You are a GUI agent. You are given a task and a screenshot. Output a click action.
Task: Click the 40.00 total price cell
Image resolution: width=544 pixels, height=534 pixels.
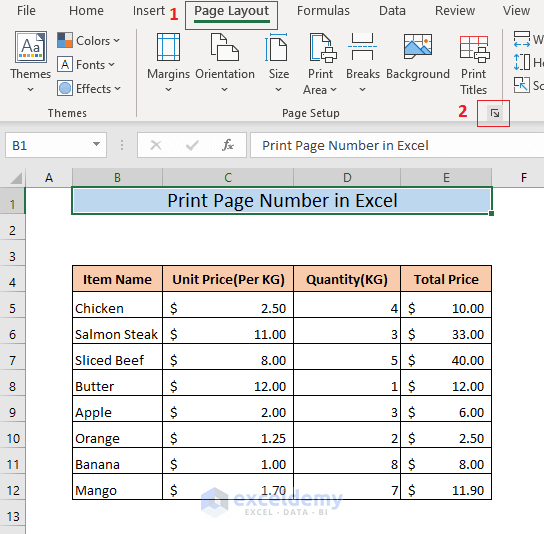446,357
